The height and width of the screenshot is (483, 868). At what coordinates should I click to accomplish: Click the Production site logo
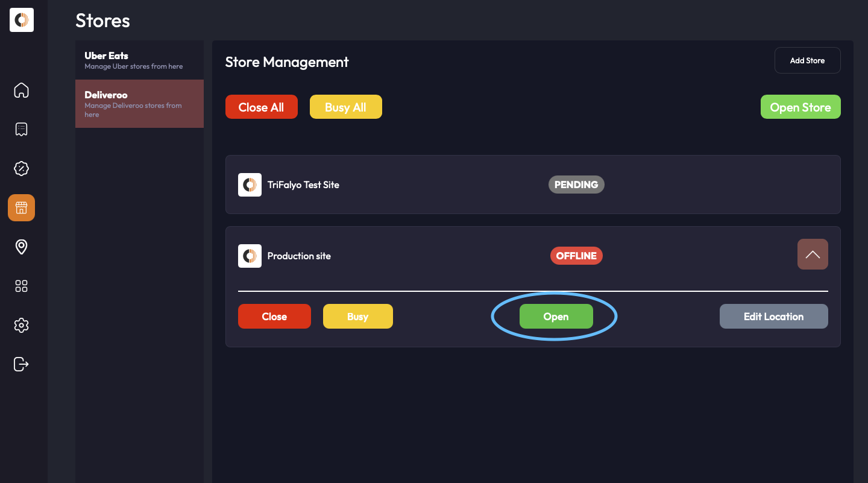click(250, 256)
